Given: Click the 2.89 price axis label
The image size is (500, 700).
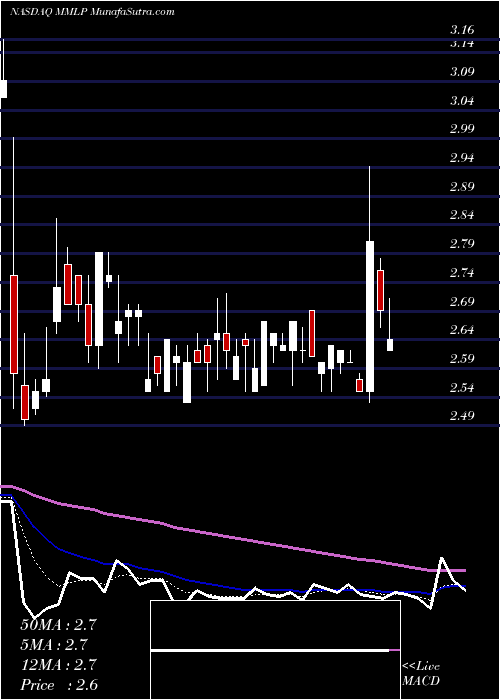Looking at the screenshot, I should click(x=462, y=186).
